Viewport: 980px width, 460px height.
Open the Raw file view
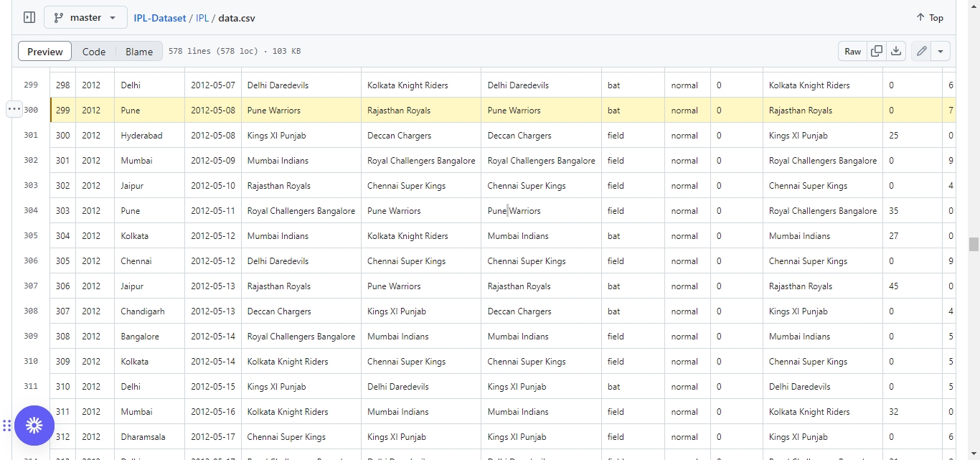point(852,52)
